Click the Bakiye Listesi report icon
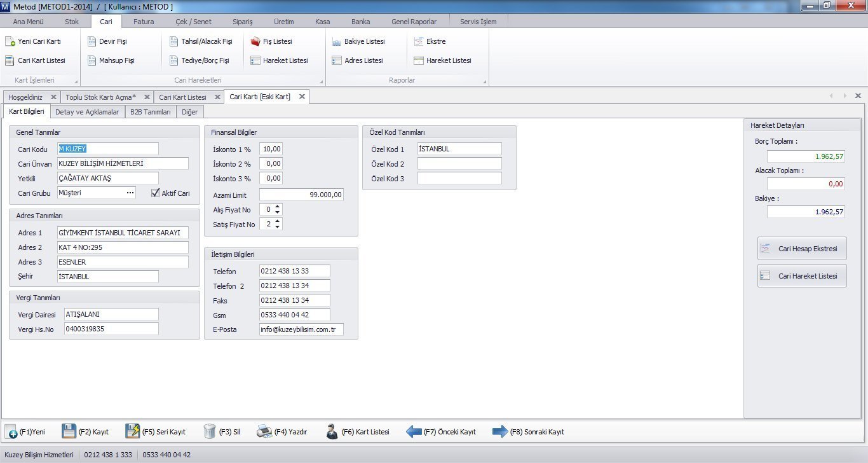 click(x=337, y=41)
